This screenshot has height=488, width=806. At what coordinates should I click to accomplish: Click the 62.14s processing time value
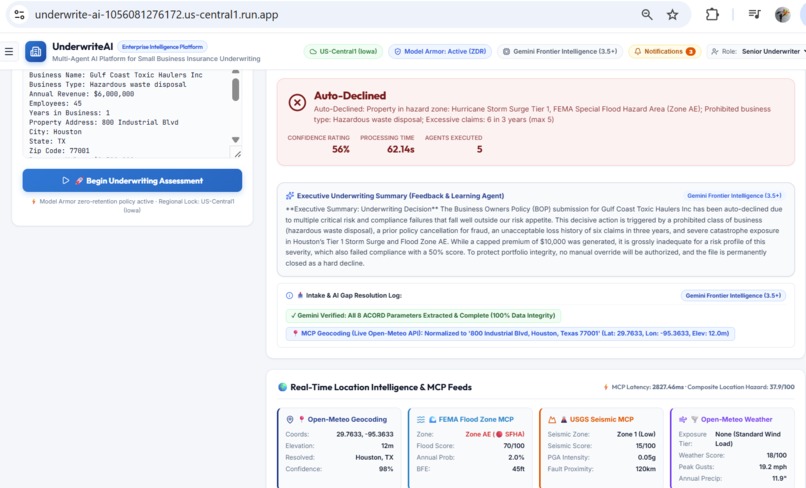click(400, 149)
